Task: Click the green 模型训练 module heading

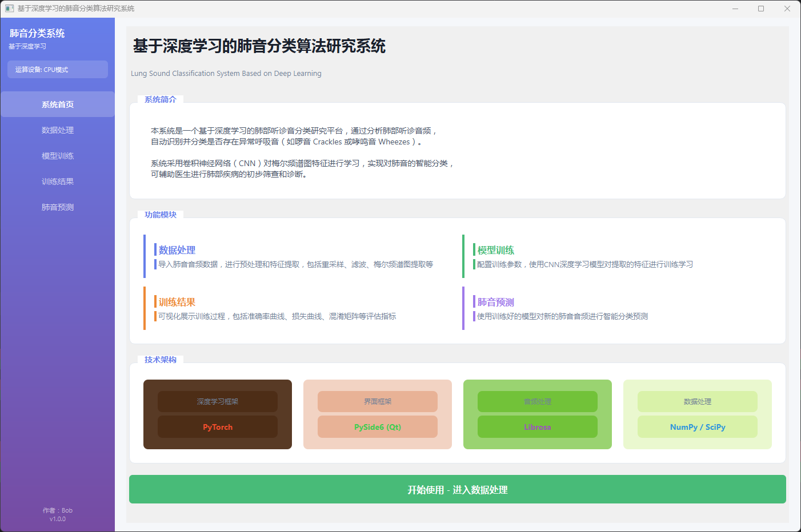Action: coord(496,250)
